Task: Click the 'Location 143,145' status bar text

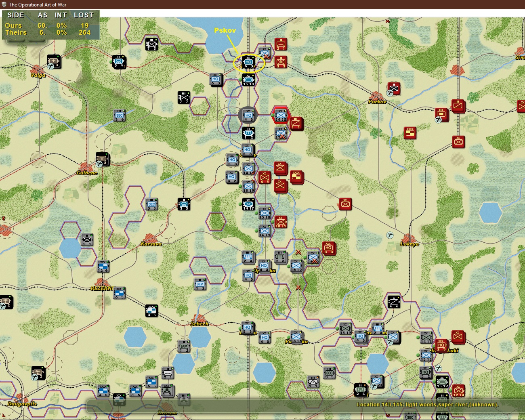Action: pyautogui.click(x=428, y=405)
